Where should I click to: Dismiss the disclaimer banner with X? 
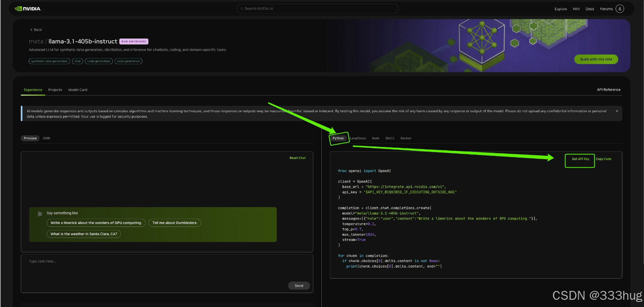(x=617, y=111)
